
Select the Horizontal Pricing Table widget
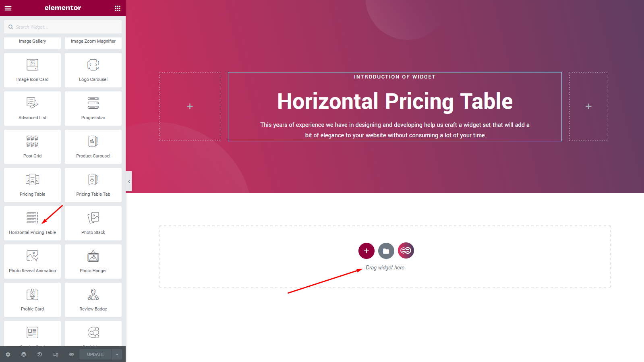(x=32, y=223)
